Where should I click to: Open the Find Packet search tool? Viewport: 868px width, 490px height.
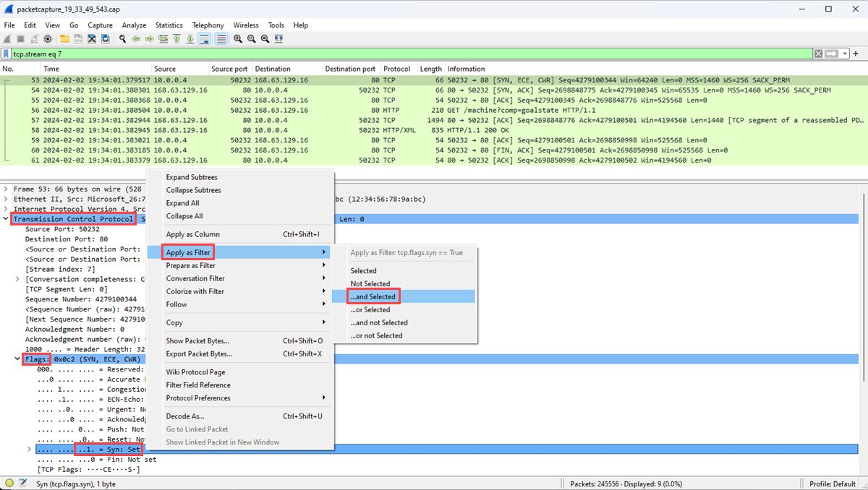click(123, 38)
